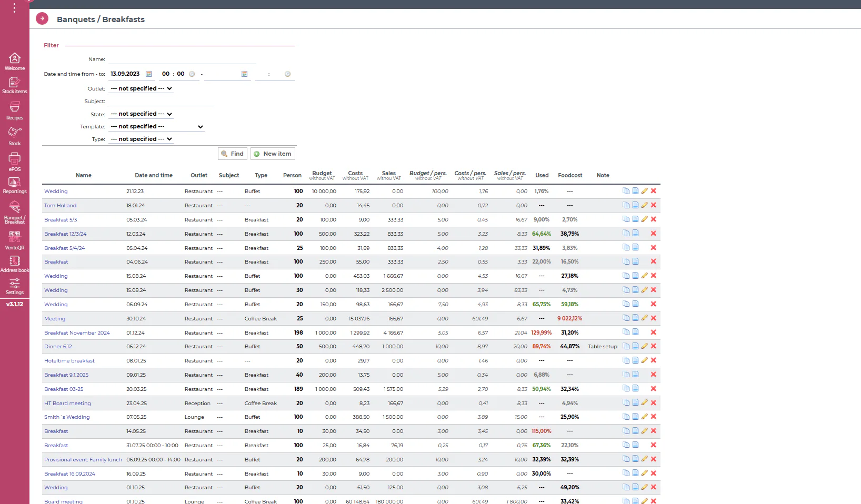Expand the Type filter dropdown
Screen dimensions: 861x504
141,139
